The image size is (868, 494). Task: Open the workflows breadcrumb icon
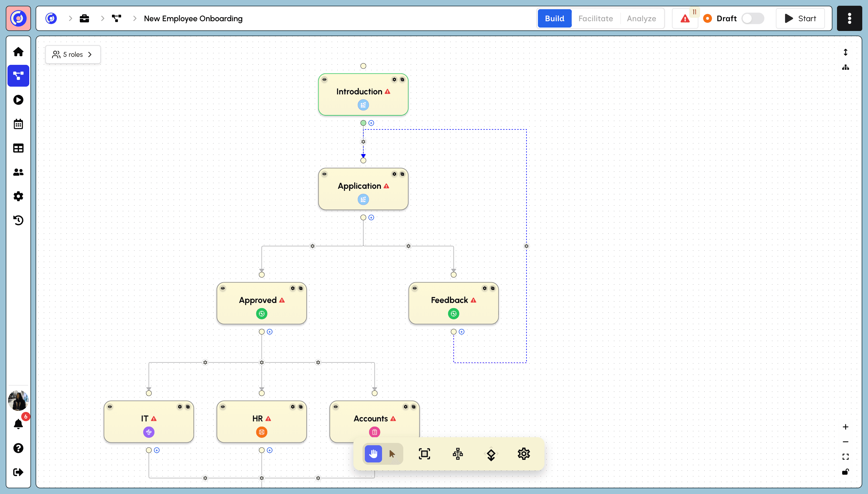[117, 18]
